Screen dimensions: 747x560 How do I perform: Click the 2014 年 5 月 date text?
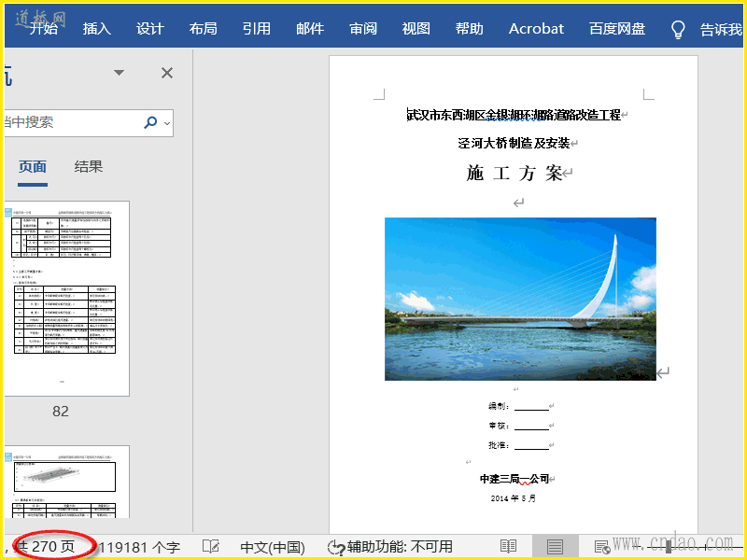(514, 498)
